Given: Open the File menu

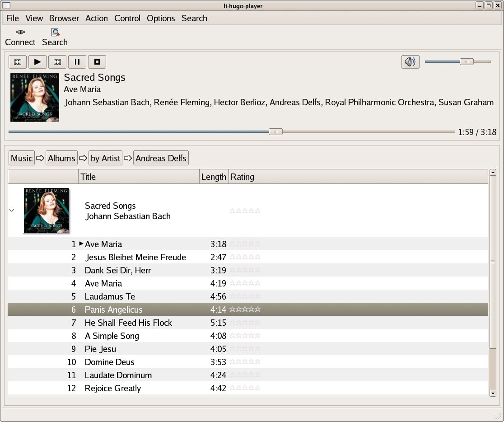Looking at the screenshot, I should (13, 19).
